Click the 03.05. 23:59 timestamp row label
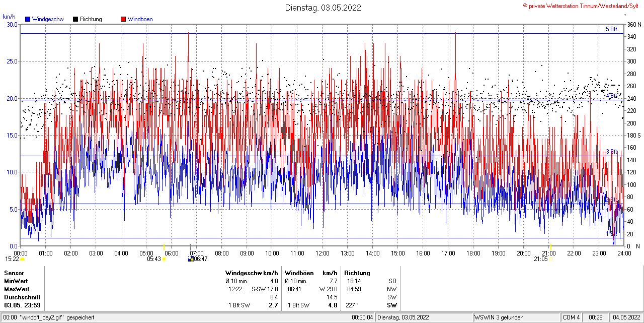The height and width of the screenshot is (323, 644). (23, 305)
